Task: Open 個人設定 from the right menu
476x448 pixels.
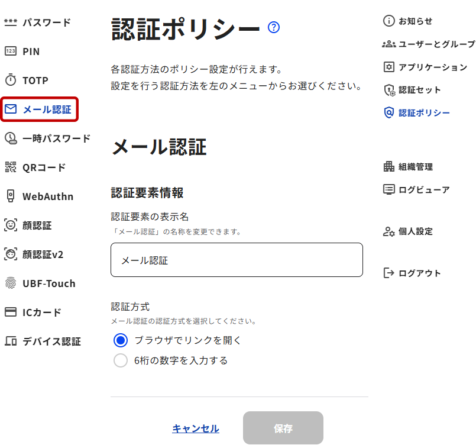Action: click(x=415, y=232)
